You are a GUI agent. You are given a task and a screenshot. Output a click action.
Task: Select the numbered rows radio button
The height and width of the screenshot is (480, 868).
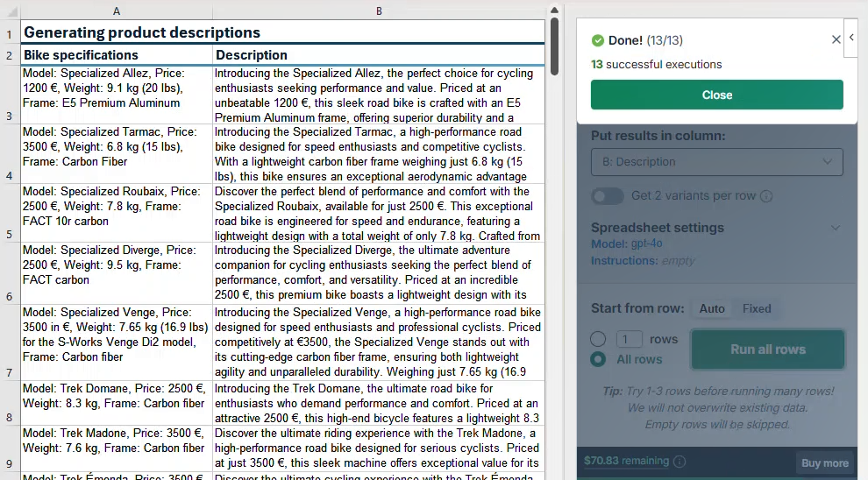click(598, 339)
